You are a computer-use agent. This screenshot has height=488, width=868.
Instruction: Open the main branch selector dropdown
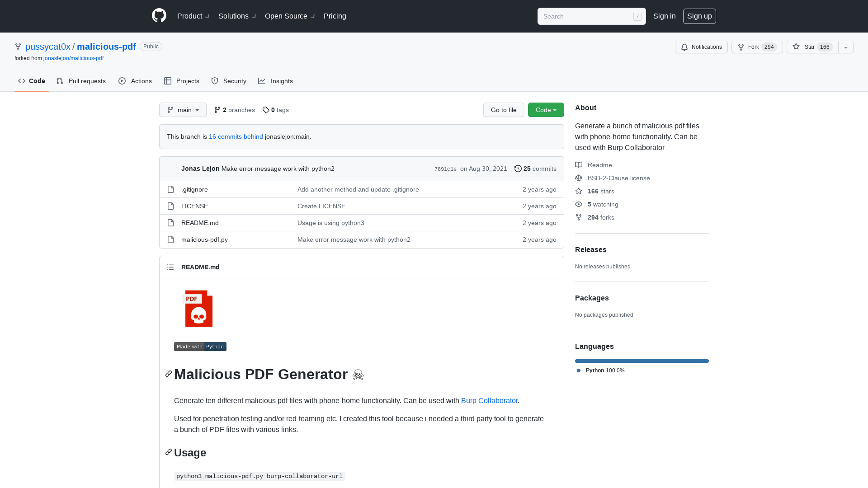(183, 110)
